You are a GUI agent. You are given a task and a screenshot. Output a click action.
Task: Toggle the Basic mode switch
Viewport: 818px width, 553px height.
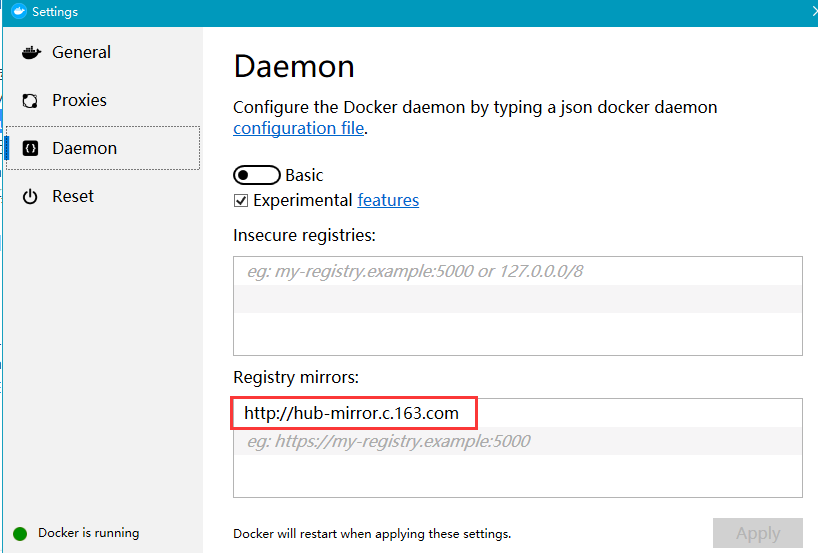coord(256,176)
